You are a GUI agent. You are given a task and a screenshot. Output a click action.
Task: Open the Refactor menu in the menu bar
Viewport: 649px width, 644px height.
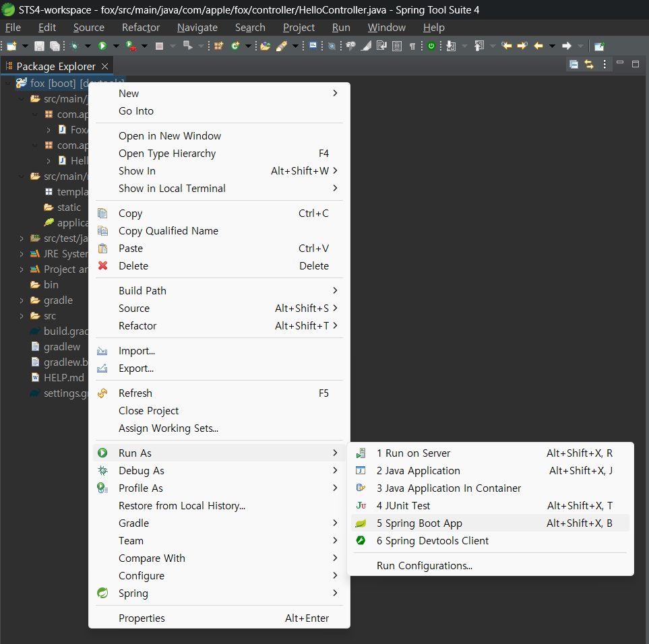pos(141,28)
